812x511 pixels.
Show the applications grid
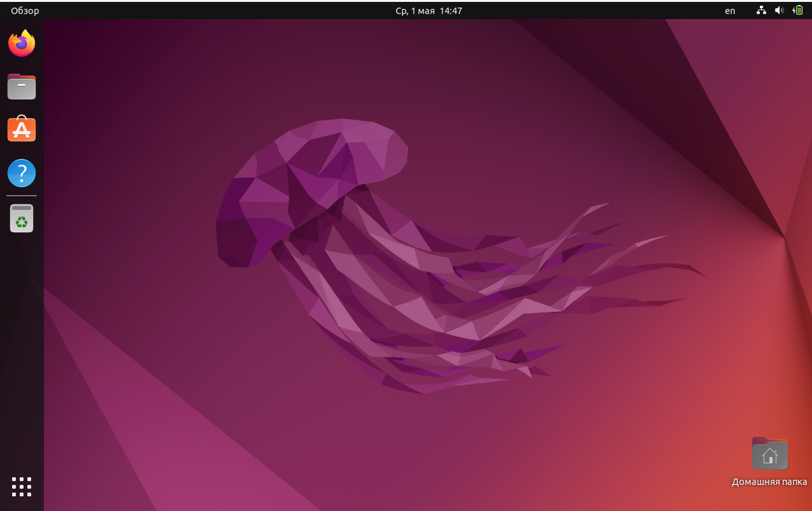click(x=22, y=486)
